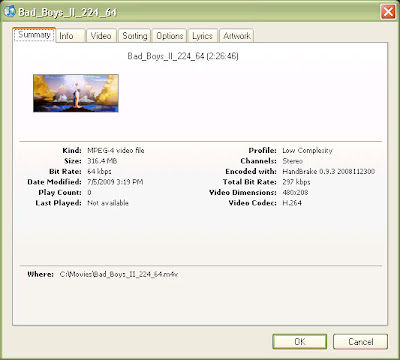Viewport: 400px width, 360px height.
Task: Open the Video tab
Action: point(101,36)
